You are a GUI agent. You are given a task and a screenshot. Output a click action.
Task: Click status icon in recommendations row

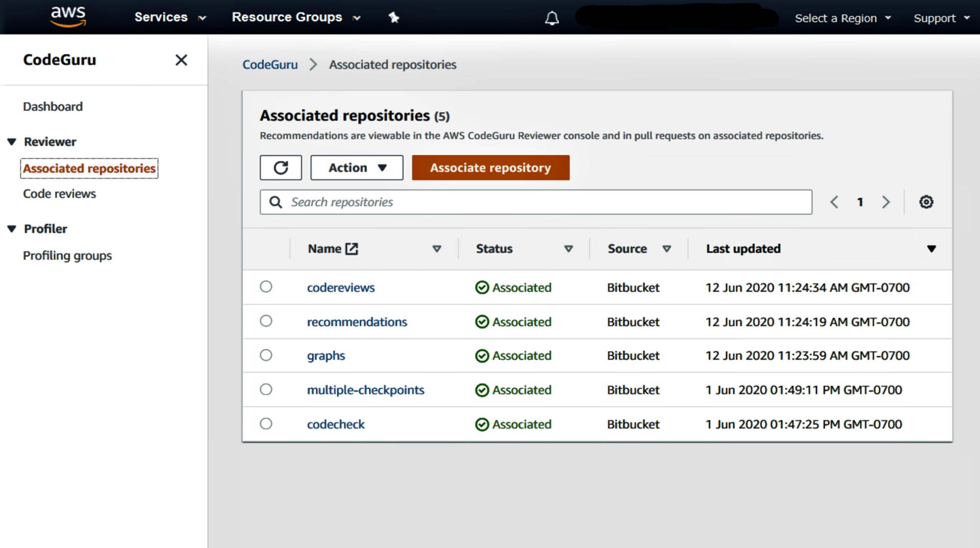[x=482, y=322]
